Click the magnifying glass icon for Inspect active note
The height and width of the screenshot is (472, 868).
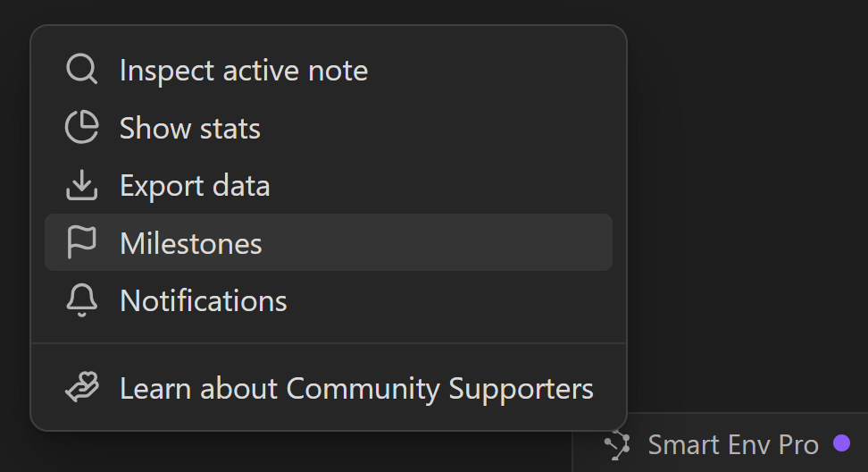click(x=81, y=70)
